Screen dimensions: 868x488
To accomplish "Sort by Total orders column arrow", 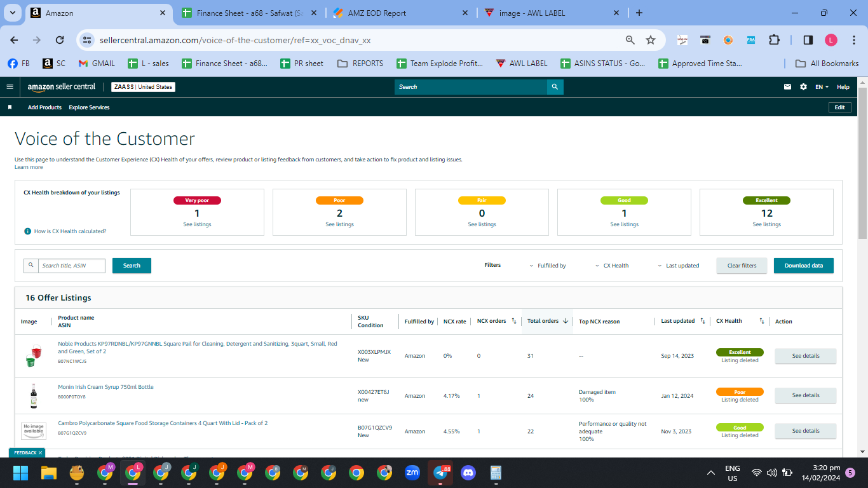I will [x=566, y=321].
